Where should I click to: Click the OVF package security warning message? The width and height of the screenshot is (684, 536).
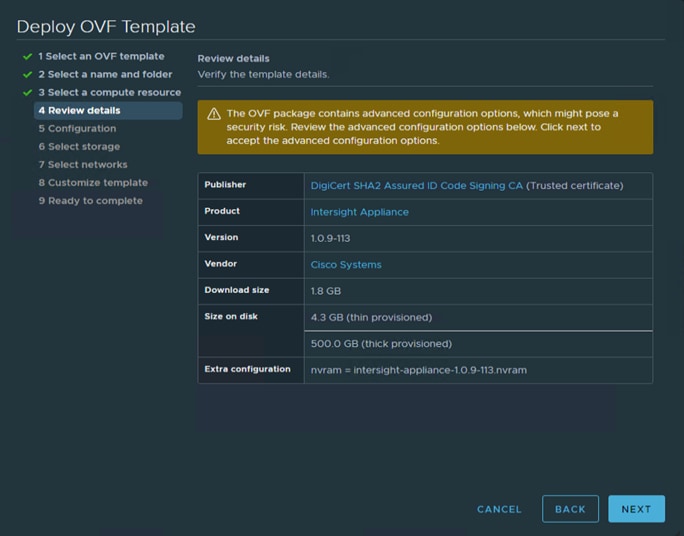pyautogui.click(x=422, y=127)
